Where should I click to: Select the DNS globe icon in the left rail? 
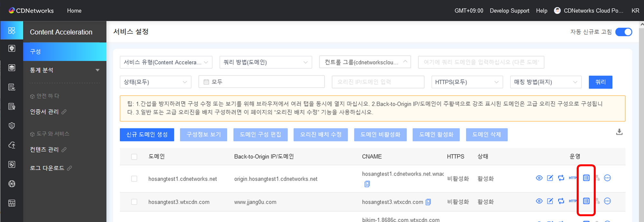coord(12,184)
